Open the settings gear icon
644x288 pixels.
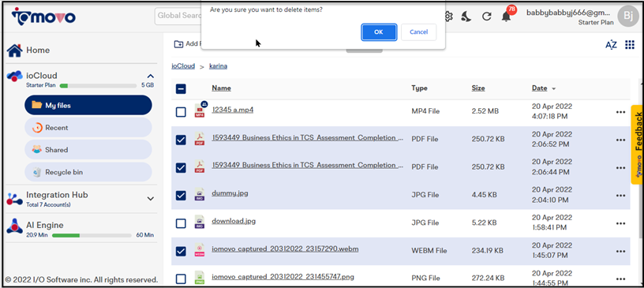pos(448,17)
